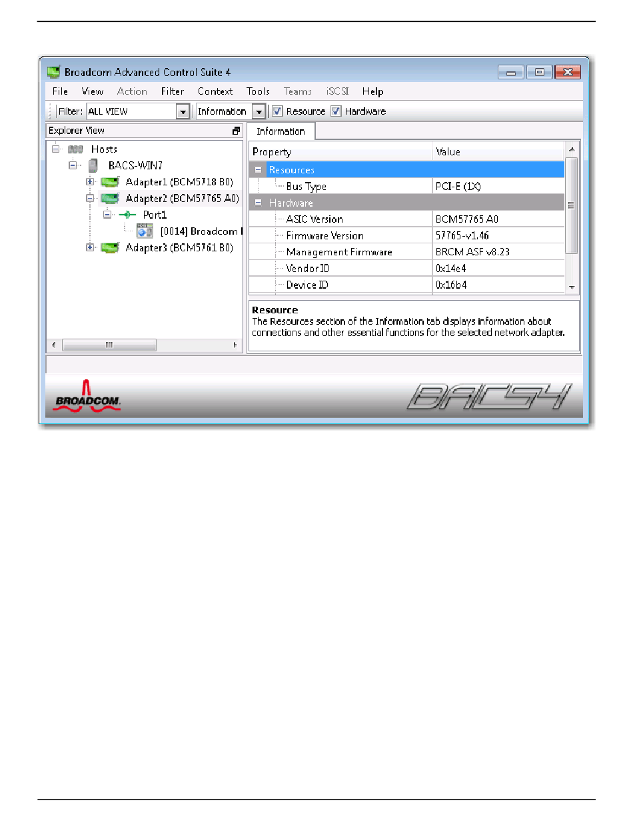Select Adapter2 (BCM57765 A0) tree item
This screenshot has width=633, height=840.
183,199
